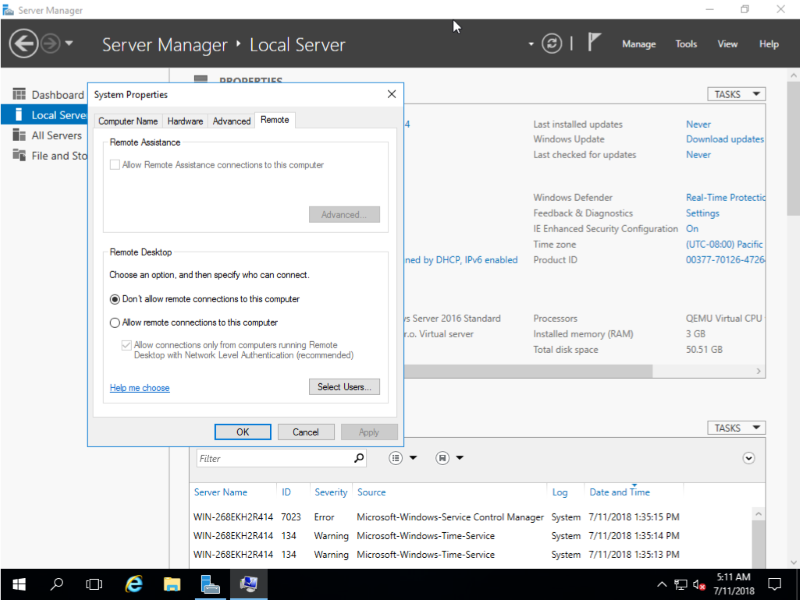Expand the small dropdown arrow left of refresh

(531, 44)
